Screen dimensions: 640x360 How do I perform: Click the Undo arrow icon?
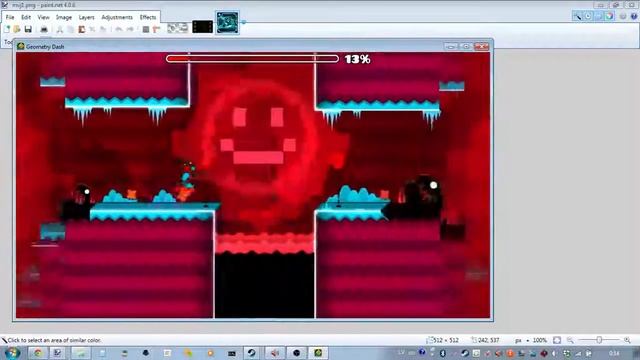pos(119,29)
